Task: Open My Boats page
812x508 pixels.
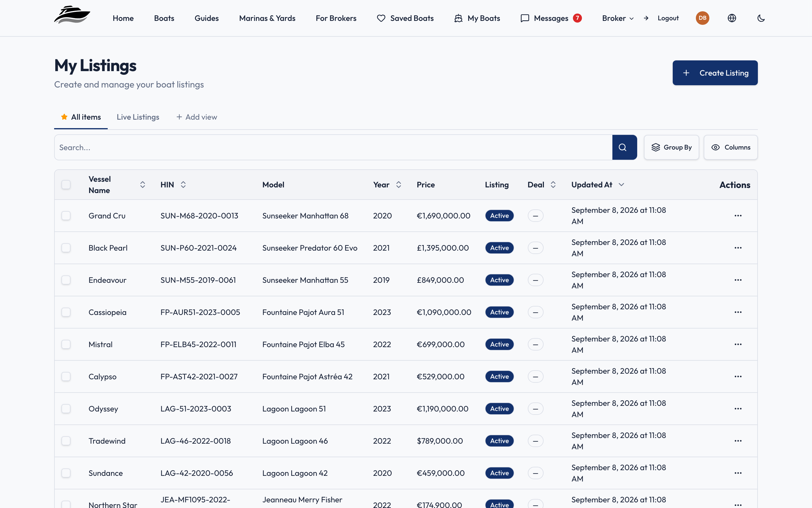Action: coord(477,18)
